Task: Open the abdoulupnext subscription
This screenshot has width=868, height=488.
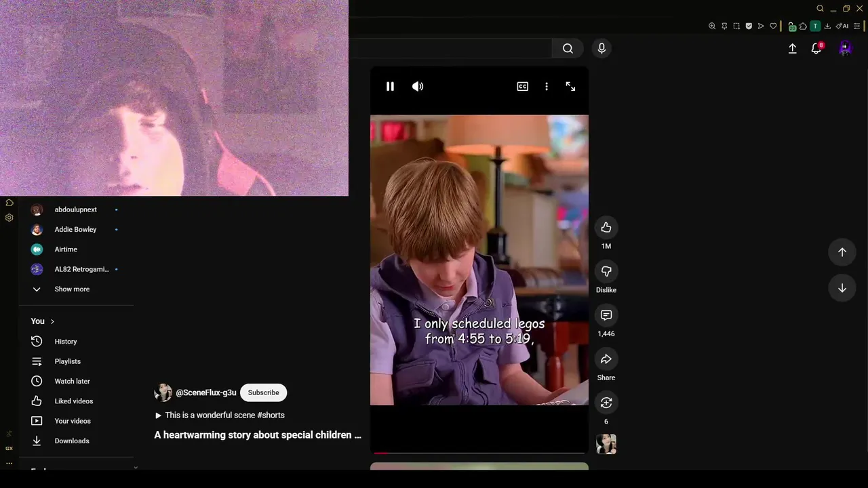Action: coord(76,210)
